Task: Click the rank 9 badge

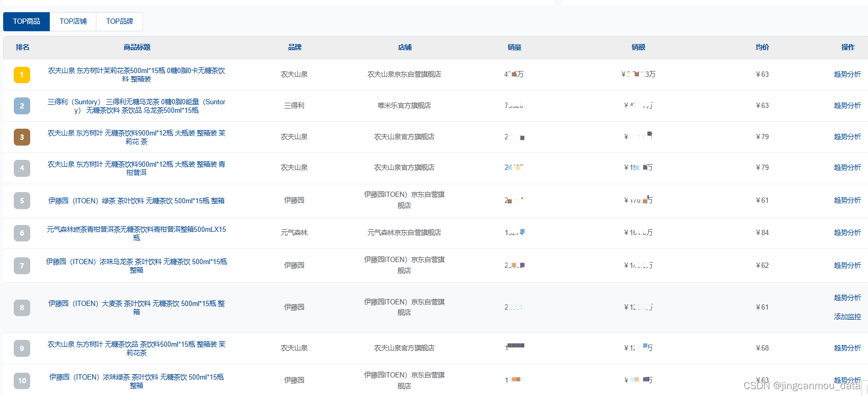Action: (x=22, y=348)
